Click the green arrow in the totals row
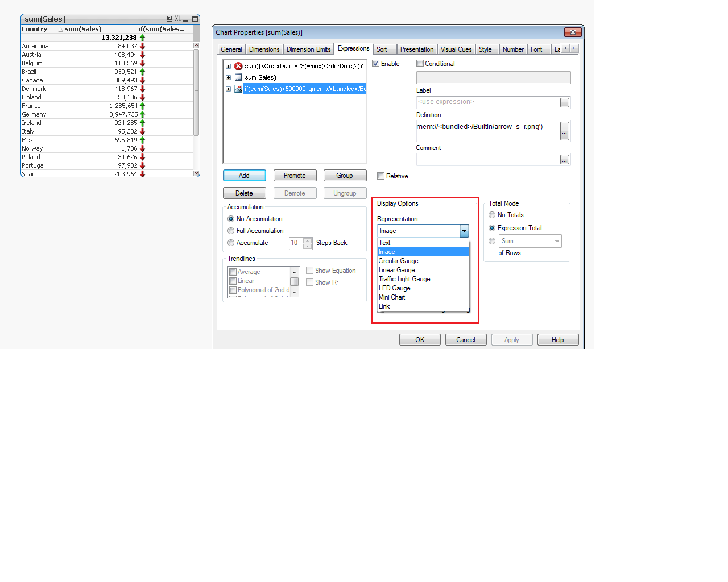 pyautogui.click(x=143, y=38)
